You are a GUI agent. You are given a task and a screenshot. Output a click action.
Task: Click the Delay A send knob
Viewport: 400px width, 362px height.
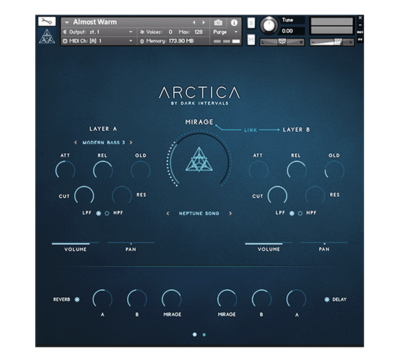pos(296,299)
